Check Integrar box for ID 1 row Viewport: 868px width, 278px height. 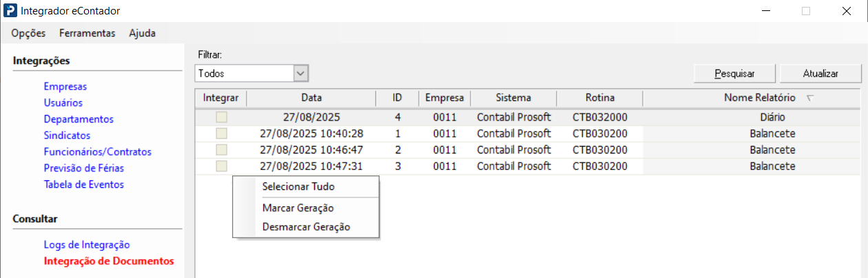221,133
